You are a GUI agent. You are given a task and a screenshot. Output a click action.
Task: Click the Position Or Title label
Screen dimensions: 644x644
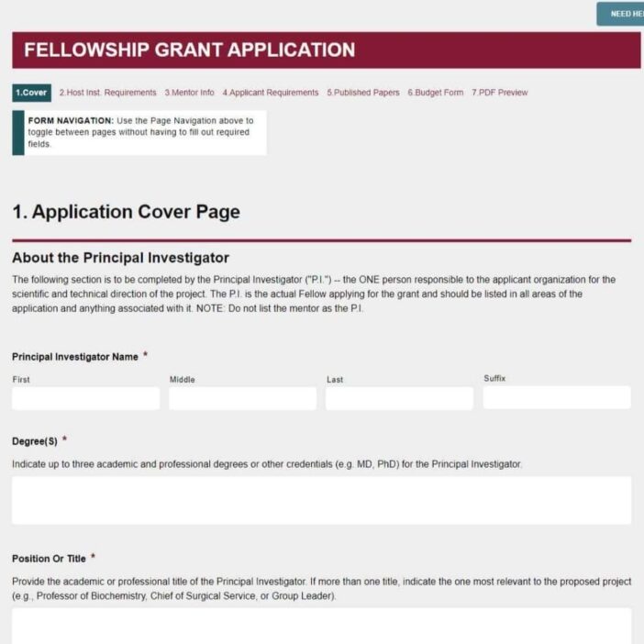pyautogui.click(x=49, y=559)
